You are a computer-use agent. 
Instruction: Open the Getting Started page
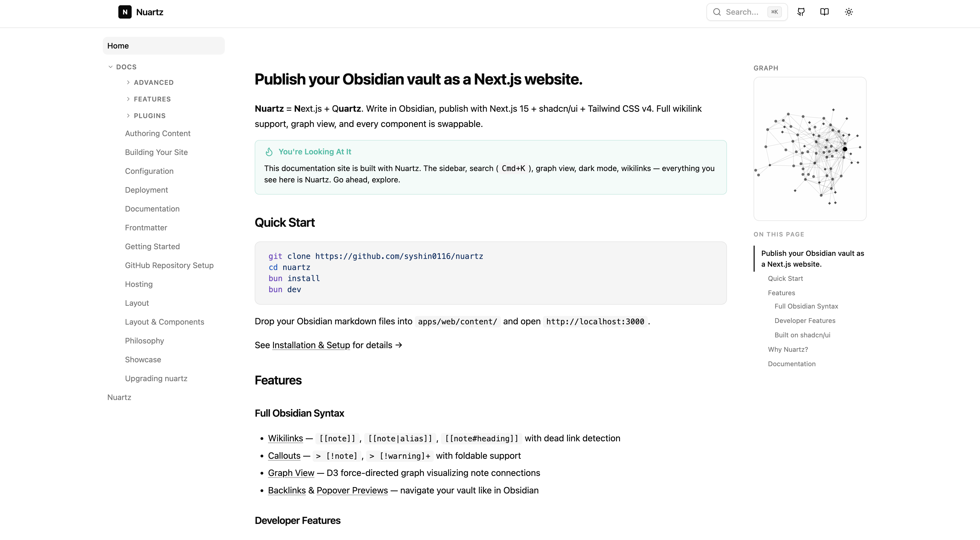[x=152, y=247]
